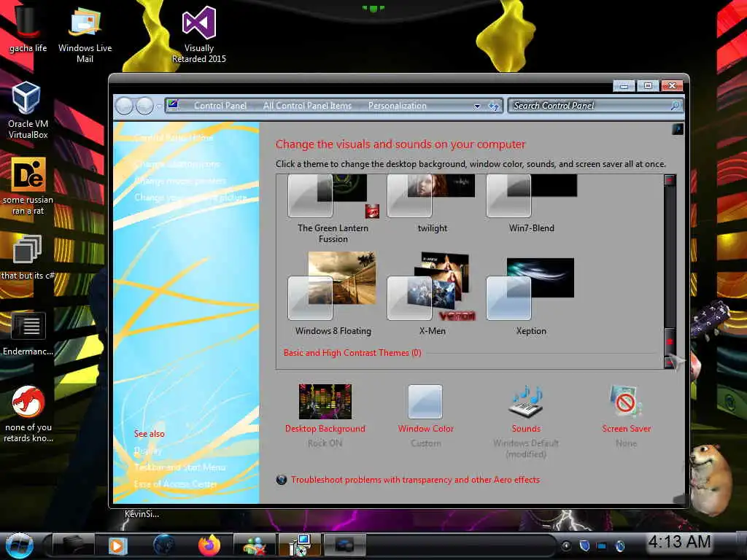The height and width of the screenshot is (560, 747).
Task: Launch Firefox from the taskbar
Action: pyautogui.click(x=209, y=545)
